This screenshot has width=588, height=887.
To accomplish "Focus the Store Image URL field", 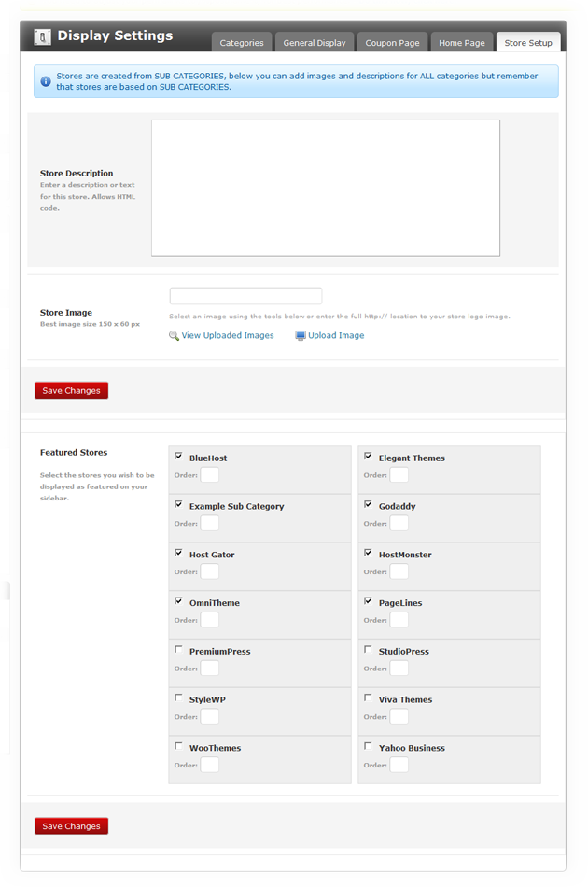I will [246, 296].
